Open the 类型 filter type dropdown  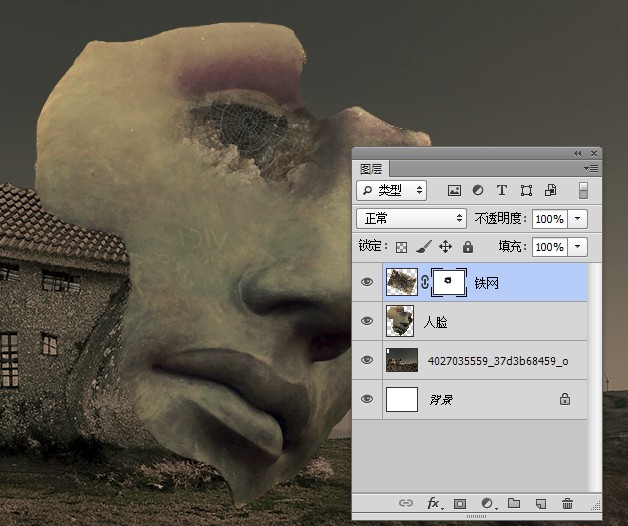(391, 190)
